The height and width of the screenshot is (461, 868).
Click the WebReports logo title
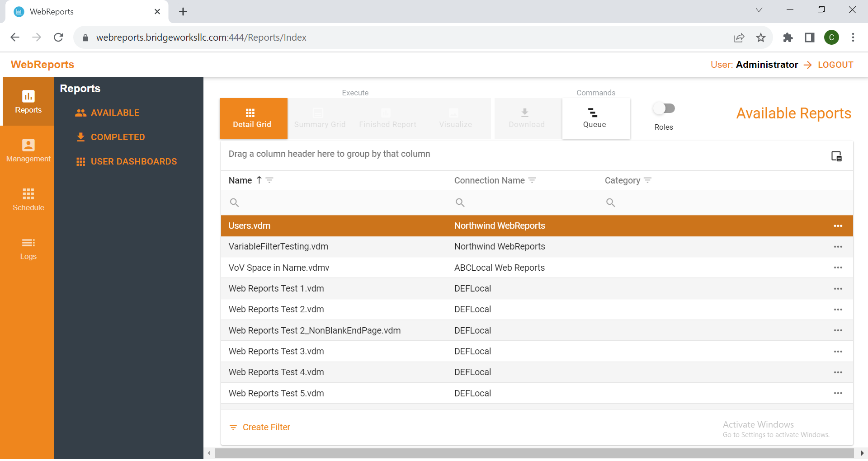42,65
